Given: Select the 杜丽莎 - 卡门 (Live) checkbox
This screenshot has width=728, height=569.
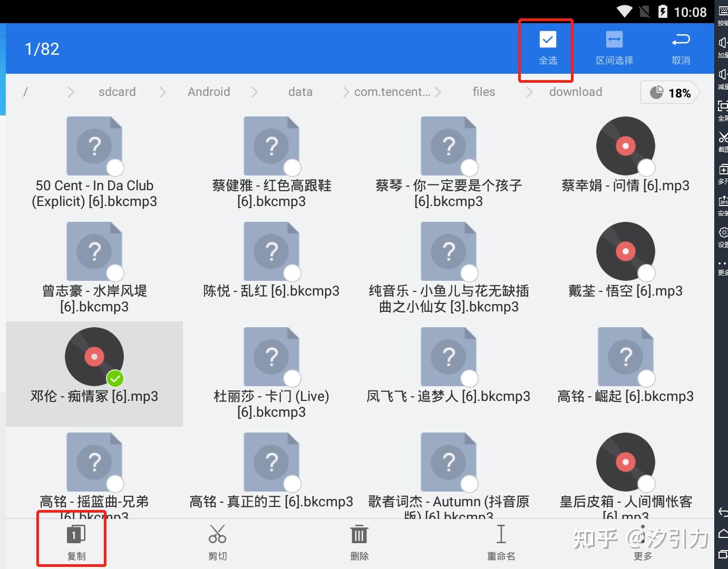Looking at the screenshot, I should pyautogui.click(x=292, y=378).
